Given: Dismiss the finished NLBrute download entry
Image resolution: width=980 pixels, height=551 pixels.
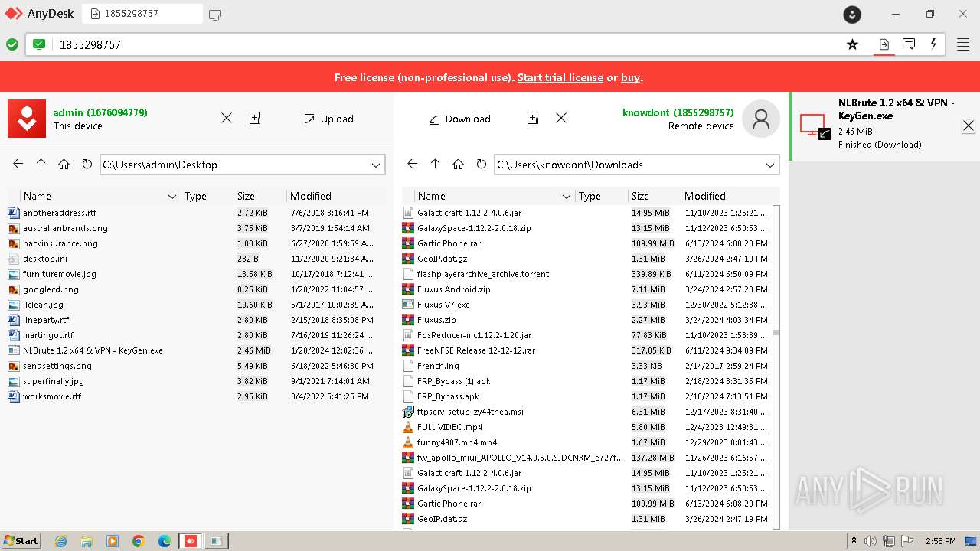Looking at the screenshot, I should coord(969,126).
